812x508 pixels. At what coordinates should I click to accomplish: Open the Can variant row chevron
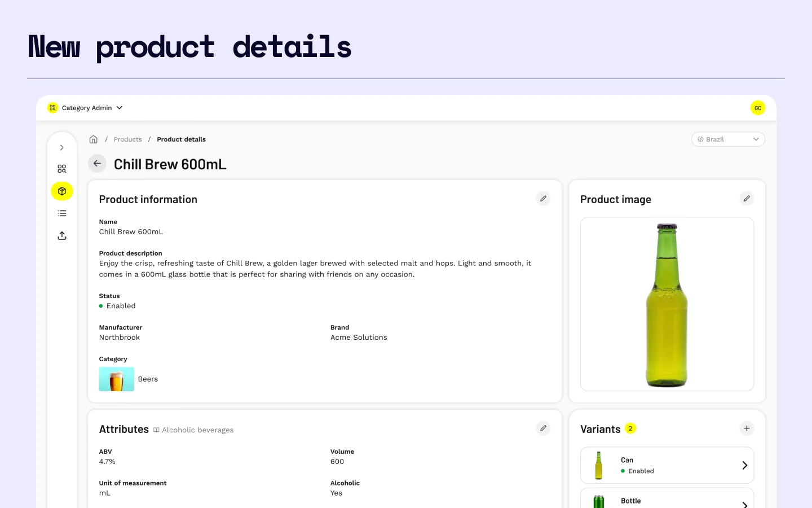(744, 466)
